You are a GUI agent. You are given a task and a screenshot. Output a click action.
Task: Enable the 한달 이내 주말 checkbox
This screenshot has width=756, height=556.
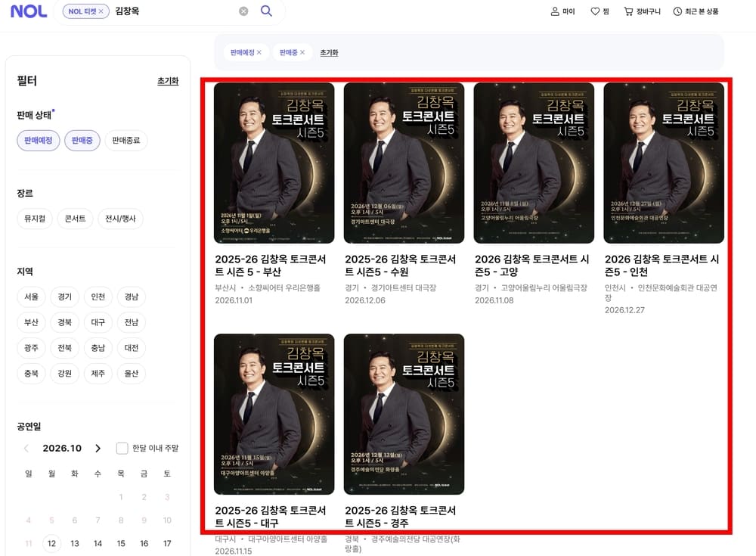coord(122,449)
